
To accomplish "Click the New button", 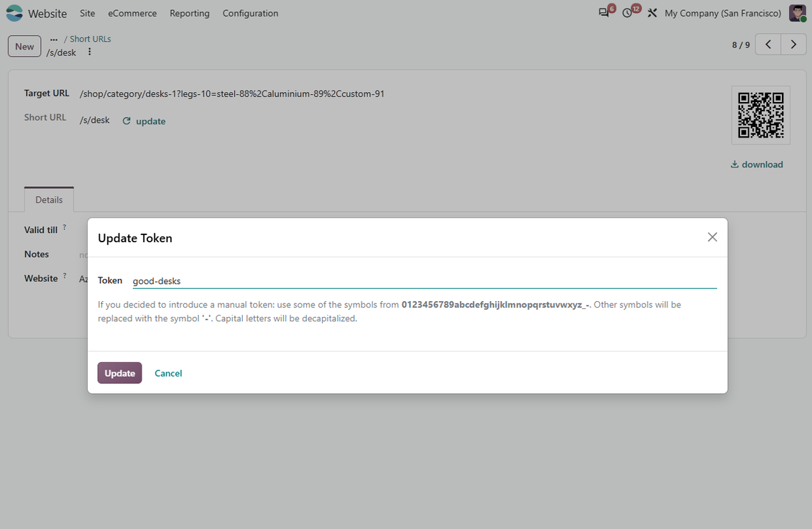I will 24,46.
